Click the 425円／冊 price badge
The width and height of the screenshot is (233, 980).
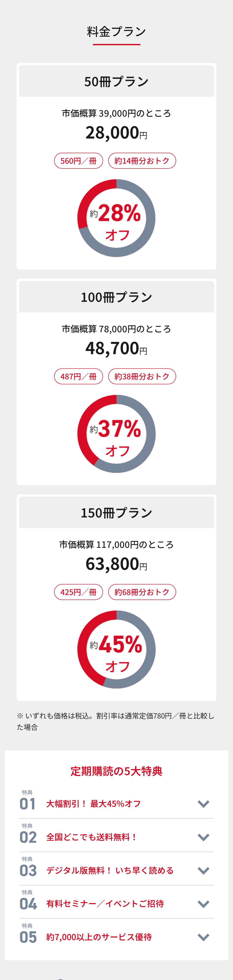(x=78, y=592)
